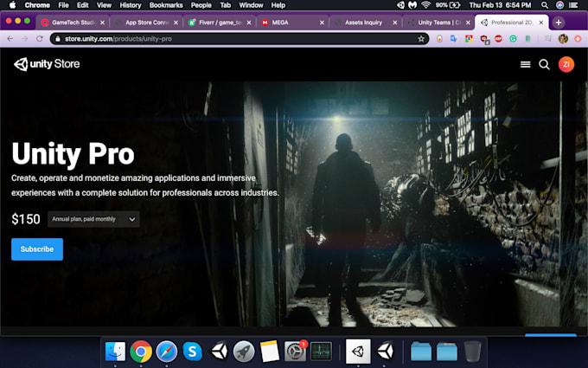Open the History menu
Screen dimensions: 588x368
pyautogui.click(x=132, y=5)
